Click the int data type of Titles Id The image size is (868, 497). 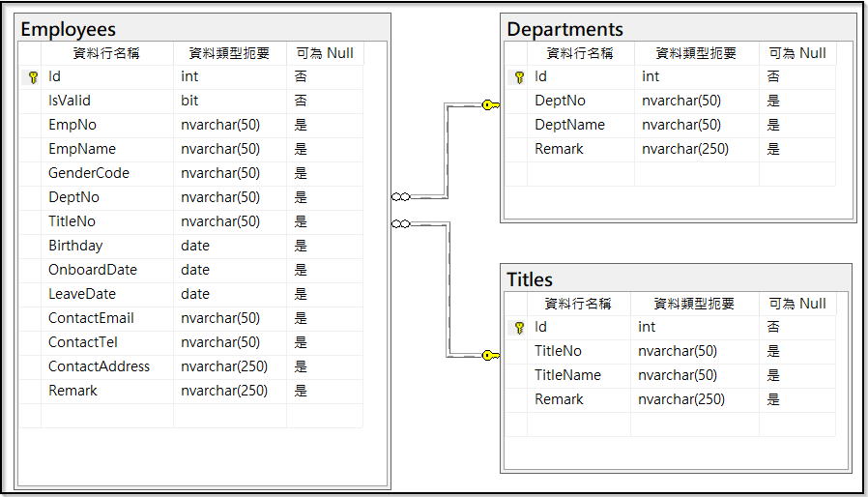[x=647, y=327]
